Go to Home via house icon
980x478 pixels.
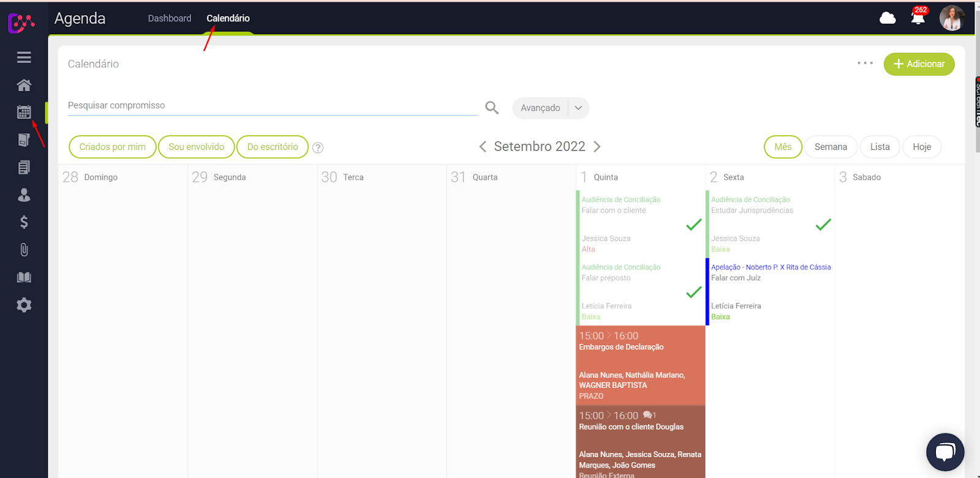coord(24,85)
